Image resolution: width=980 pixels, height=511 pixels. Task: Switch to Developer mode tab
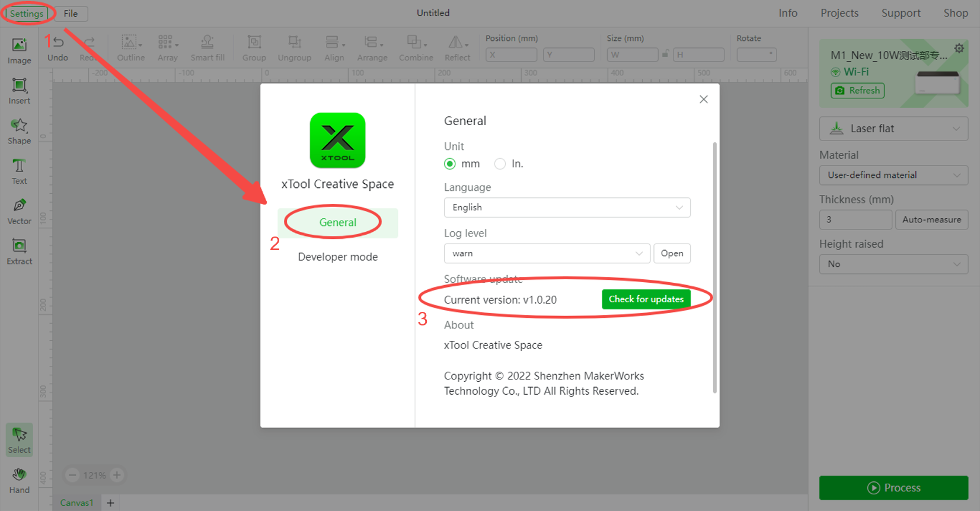[338, 257]
